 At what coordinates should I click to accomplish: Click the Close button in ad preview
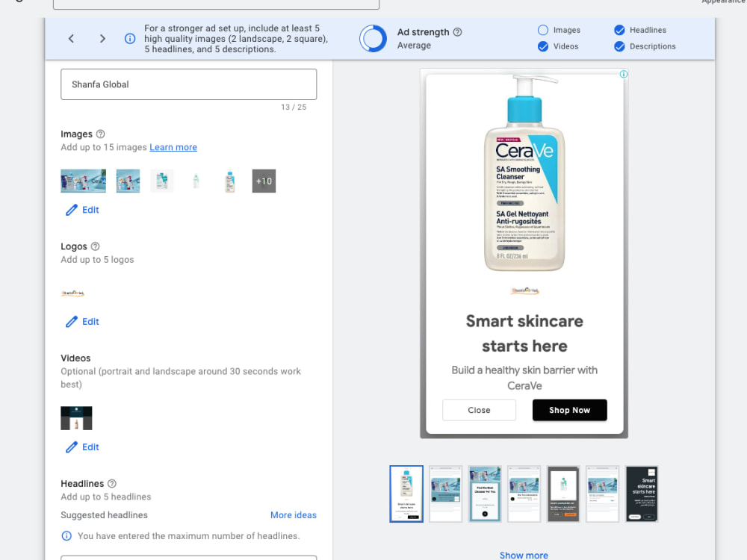[480, 410]
